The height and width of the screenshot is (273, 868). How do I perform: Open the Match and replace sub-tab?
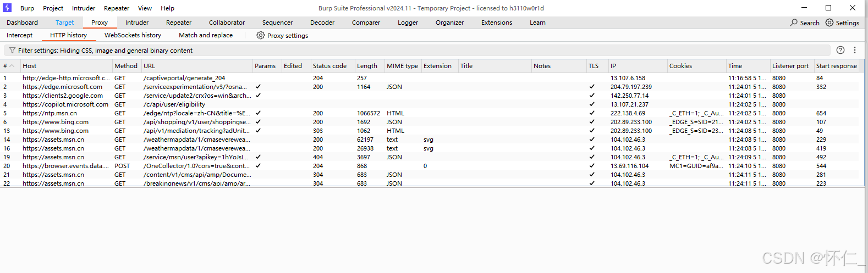coord(206,35)
